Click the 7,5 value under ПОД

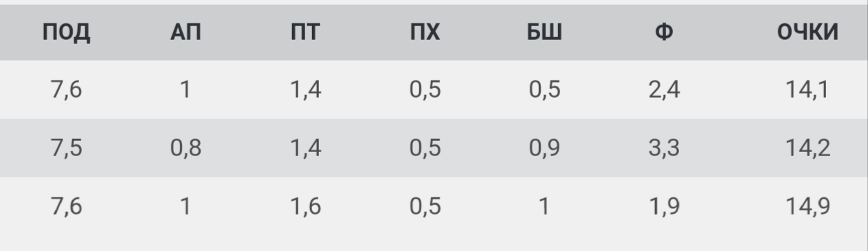pos(66,149)
